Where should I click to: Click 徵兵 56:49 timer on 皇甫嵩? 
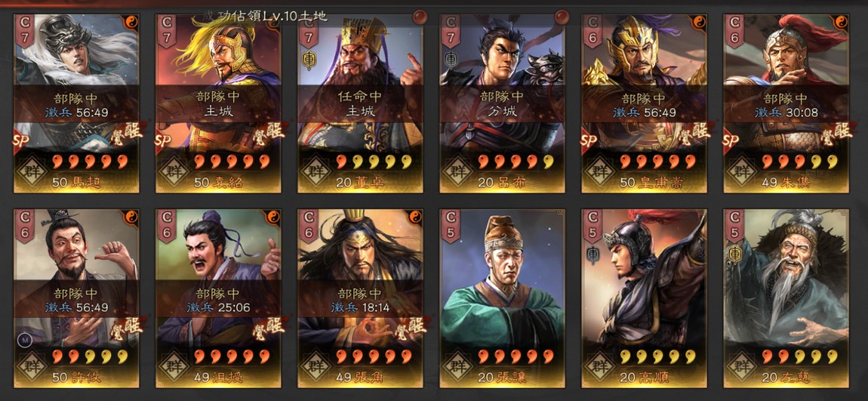tap(644, 113)
